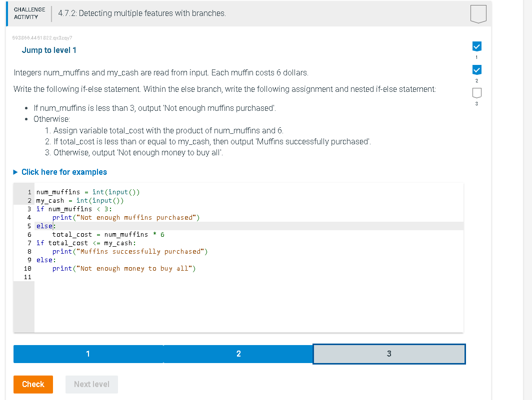Click the activity ID text 593866.4451822.qx3zqy7

[x=42, y=37]
